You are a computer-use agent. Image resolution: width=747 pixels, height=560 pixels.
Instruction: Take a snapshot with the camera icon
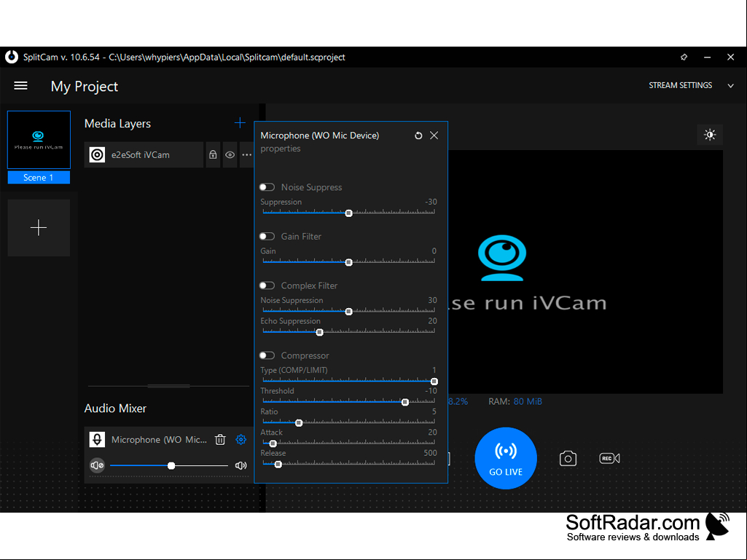[x=568, y=459]
